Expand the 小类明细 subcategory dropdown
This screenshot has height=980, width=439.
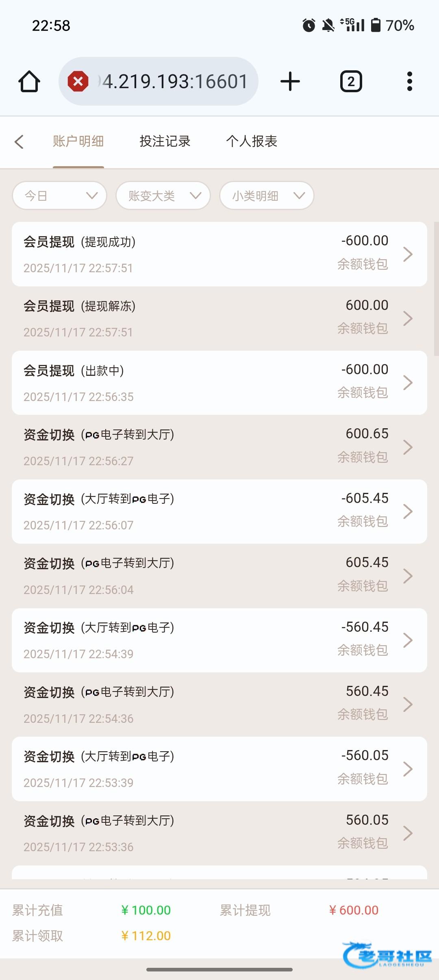[267, 196]
